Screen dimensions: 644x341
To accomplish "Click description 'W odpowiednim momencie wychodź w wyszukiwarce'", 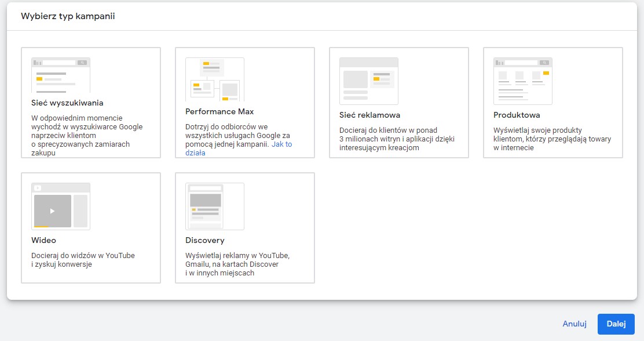I will (x=87, y=135).
